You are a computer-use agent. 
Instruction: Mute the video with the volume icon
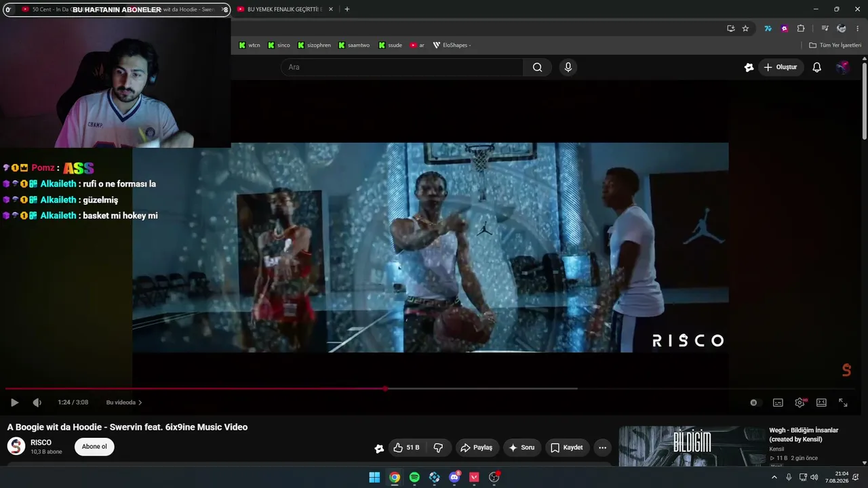(37, 403)
